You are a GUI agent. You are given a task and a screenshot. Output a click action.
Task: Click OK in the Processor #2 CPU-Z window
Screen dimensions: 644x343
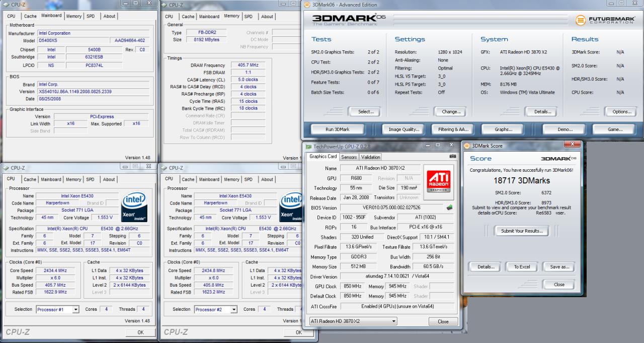[x=298, y=332]
